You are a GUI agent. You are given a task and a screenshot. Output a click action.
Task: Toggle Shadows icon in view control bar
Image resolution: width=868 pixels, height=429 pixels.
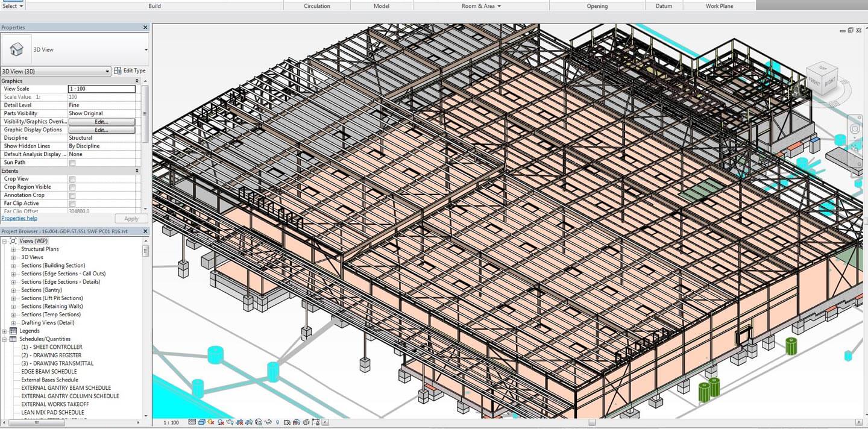(x=221, y=422)
